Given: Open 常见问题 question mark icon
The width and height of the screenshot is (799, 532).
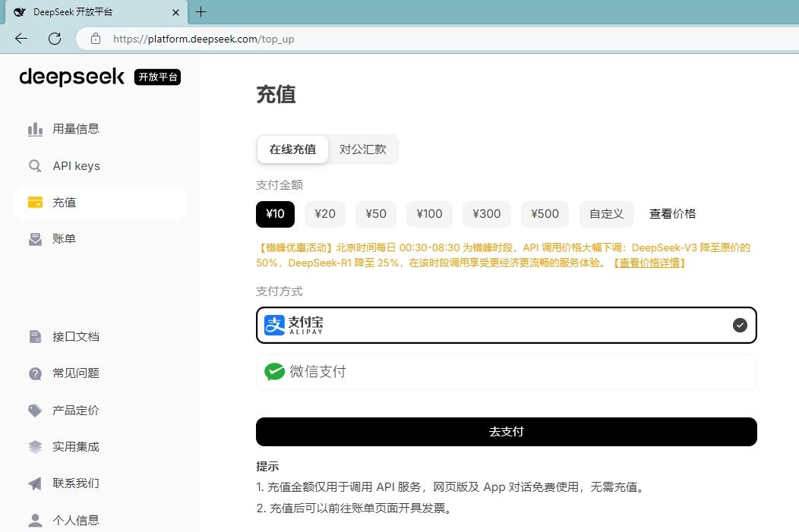Looking at the screenshot, I should [35, 373].
